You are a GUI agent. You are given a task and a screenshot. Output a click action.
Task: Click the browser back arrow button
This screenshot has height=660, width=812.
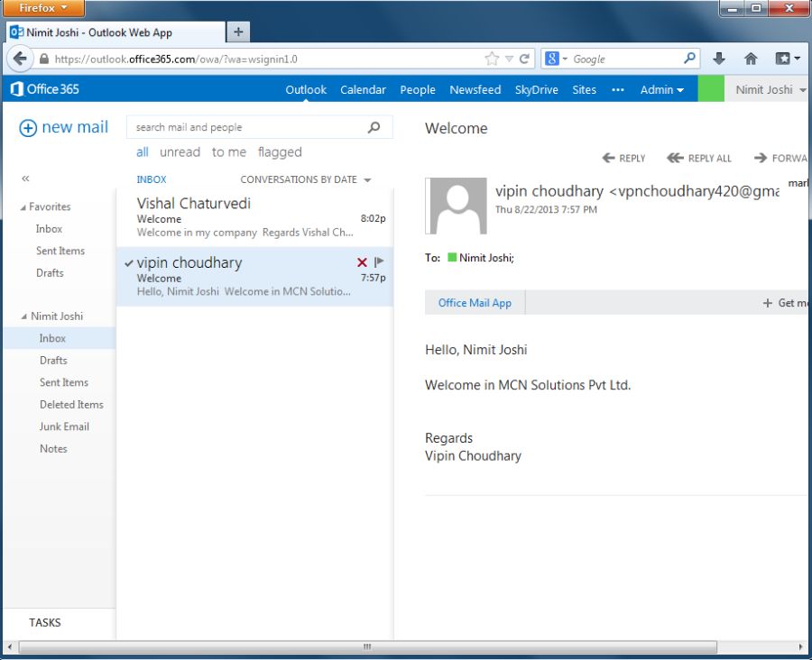click(x=19, y=59)
